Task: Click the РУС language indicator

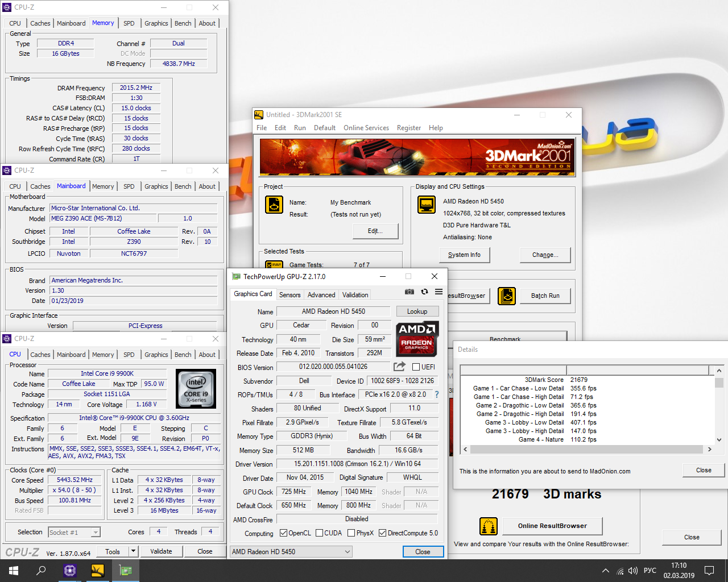Action: [x=650, y=571]
